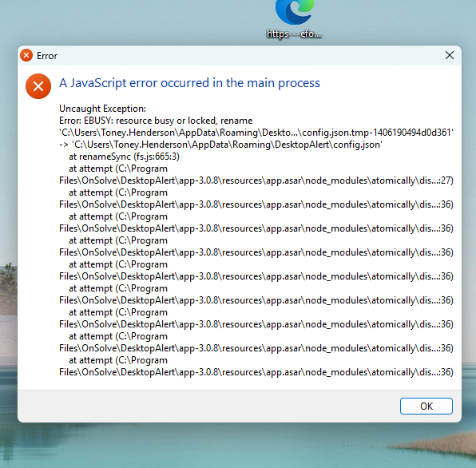This screenshot has width=476, height=468.
Task: Click the 'Error' title bar text
Action: [x=47, y=56]
